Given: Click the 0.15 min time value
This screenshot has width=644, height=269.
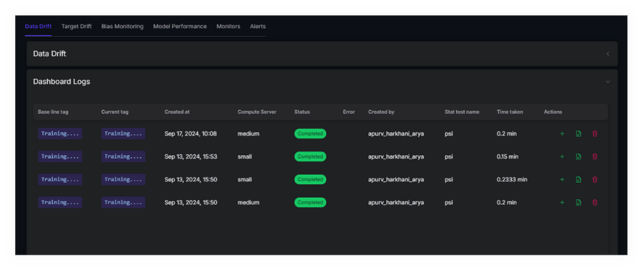Looking at the screenshot, I should click(x=508, y=157).
